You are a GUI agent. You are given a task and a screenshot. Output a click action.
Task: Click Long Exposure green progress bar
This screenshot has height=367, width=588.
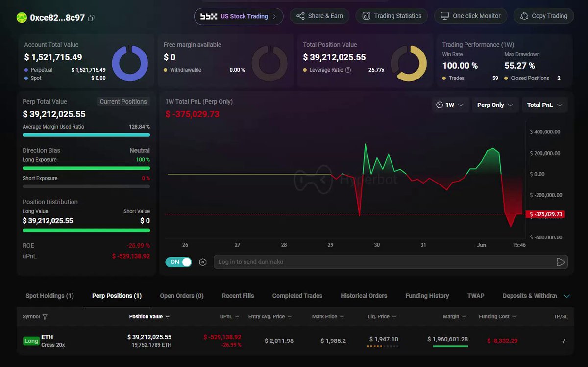coord(86,168)
